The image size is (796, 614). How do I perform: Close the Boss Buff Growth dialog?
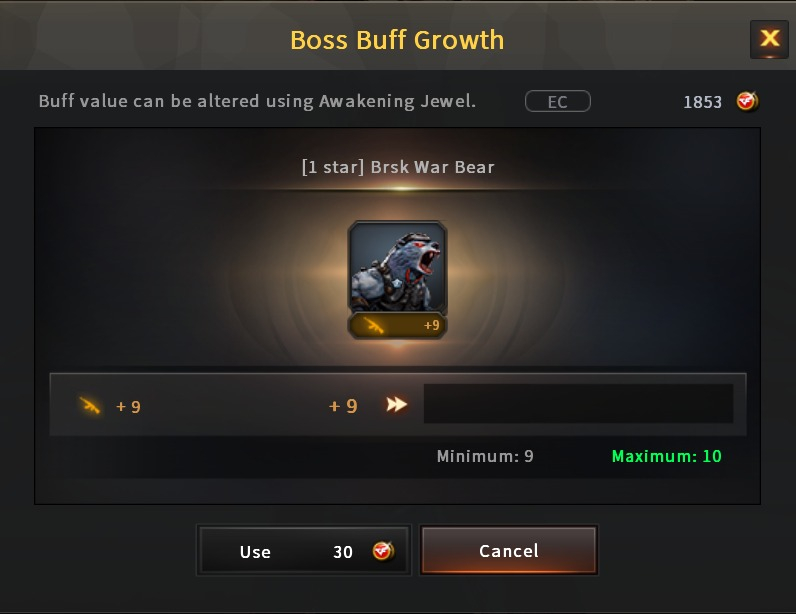[x=769, y=39]
